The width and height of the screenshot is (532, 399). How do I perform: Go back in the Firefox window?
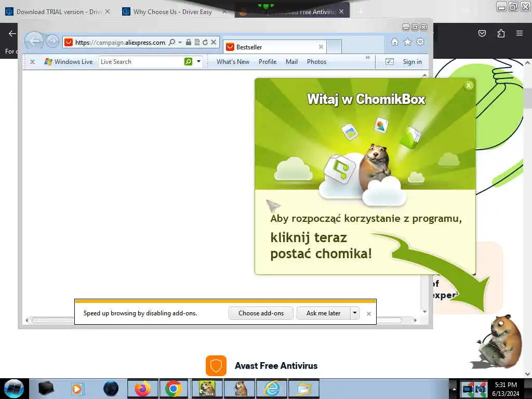click(12, 34)
